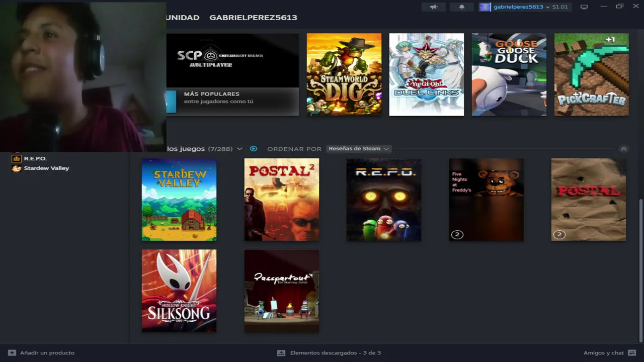
Task: Click the badge on Postal tile
Action: (x=559, y=234)
